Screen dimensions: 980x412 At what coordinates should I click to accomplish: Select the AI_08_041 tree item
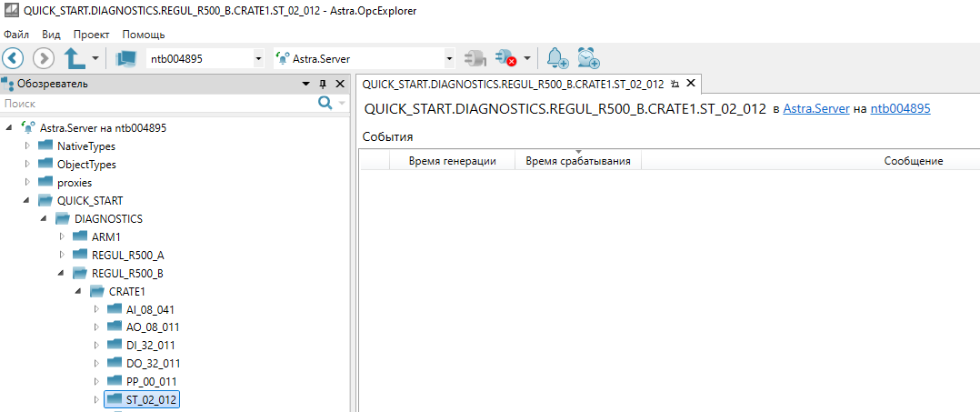(x=150, y=309)
